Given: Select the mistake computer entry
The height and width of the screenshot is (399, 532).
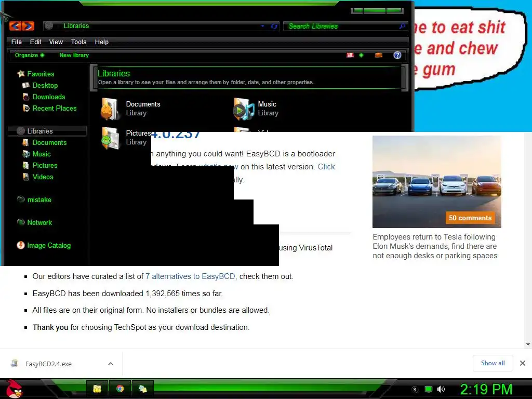Looking at the screenshot, I should (x=39, y=200).
